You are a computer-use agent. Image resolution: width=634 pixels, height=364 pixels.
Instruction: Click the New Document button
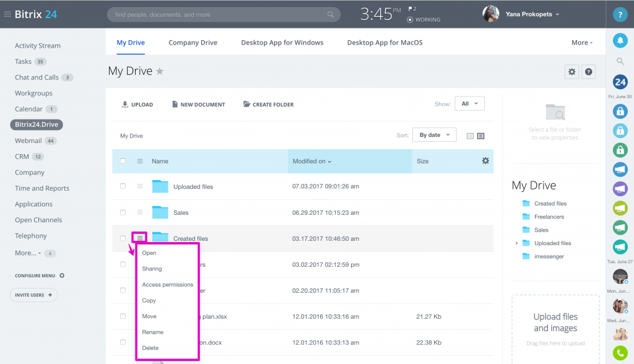pos(199,105)
